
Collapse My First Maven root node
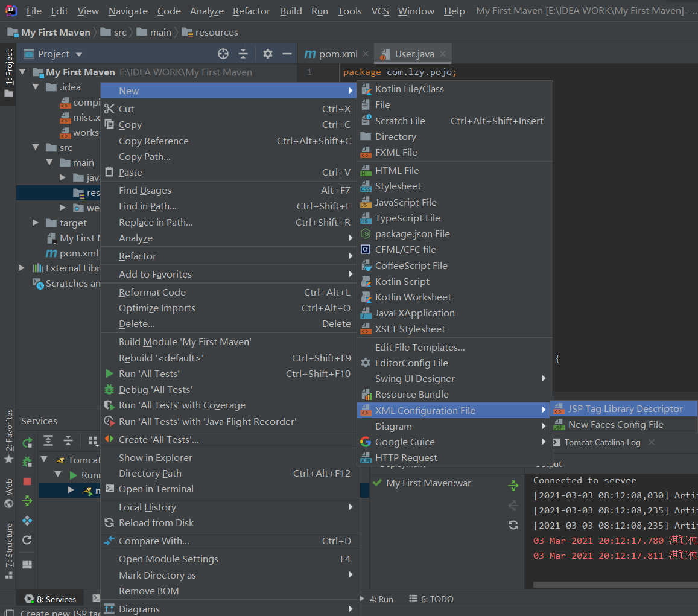coord(23,72)
